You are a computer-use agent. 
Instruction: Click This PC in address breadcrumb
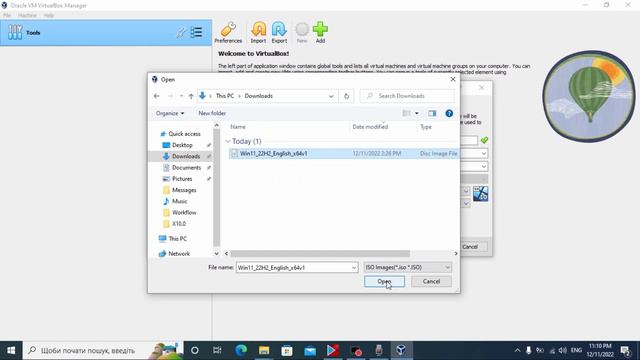pyautogui.click(x=224, y=96)
